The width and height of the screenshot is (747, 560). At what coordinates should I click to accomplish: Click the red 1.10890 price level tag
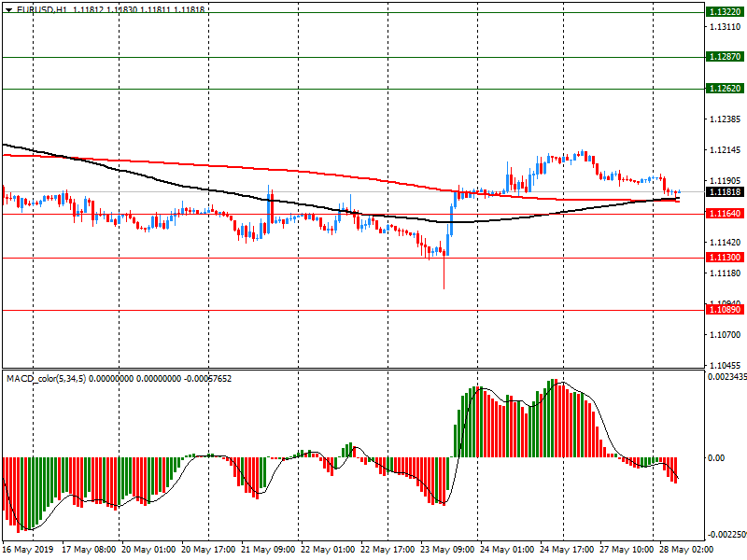[725, 309]
